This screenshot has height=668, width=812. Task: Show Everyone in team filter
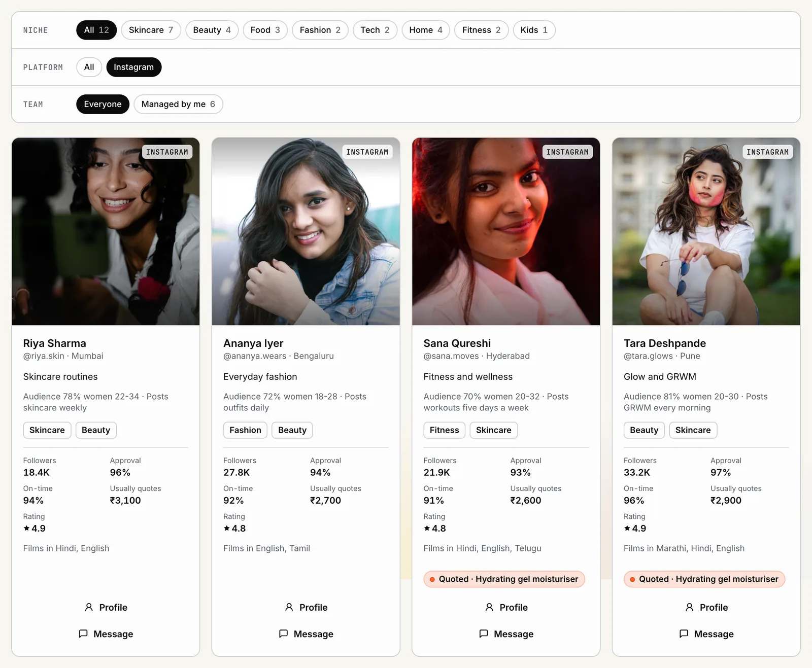(103, 104)
